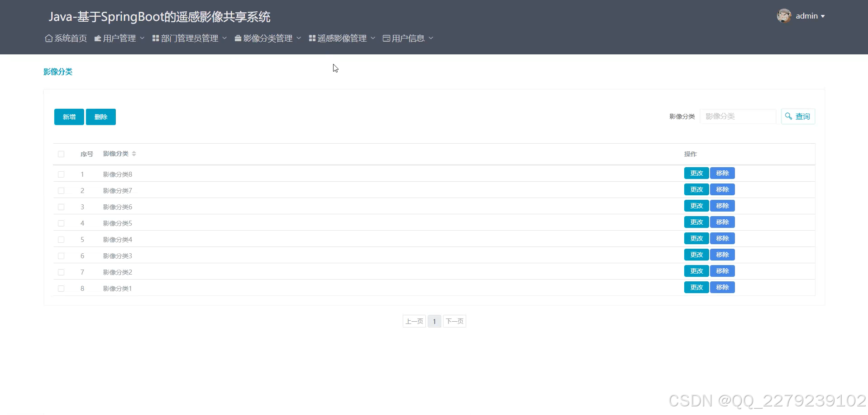The image size is (868, 415).
Task: Click the 影像分类 search input field
Action: (738, 116)
